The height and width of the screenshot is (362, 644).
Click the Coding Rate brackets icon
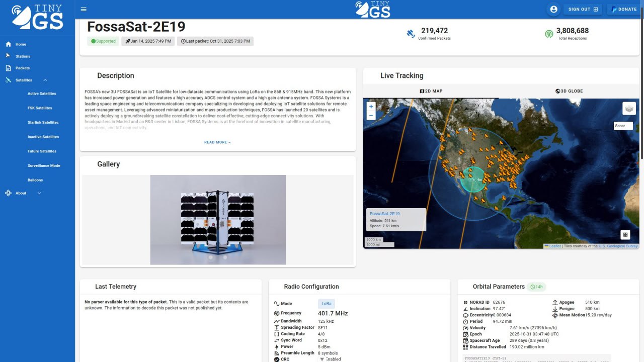coord(276,334)
